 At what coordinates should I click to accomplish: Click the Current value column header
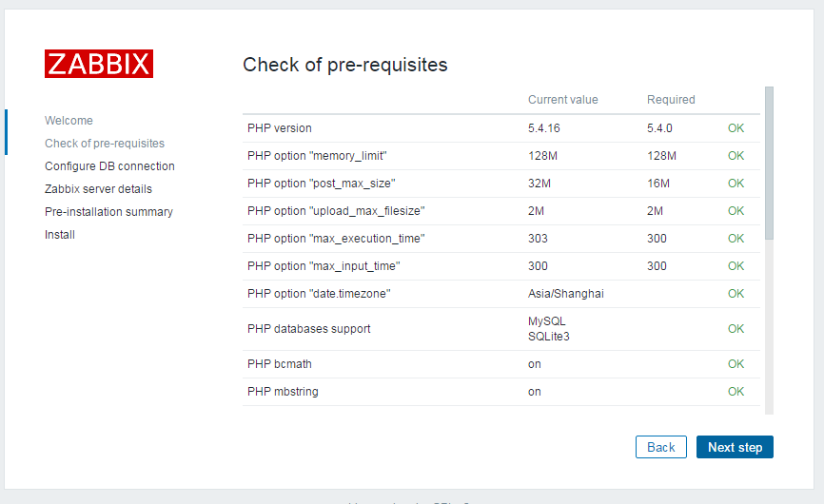563,100
